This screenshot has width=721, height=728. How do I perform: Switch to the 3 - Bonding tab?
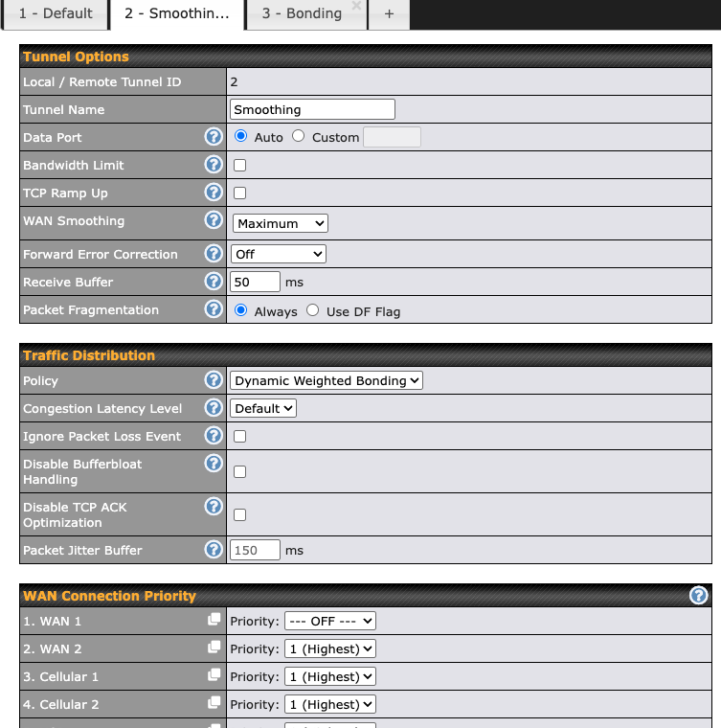(302, 13)
